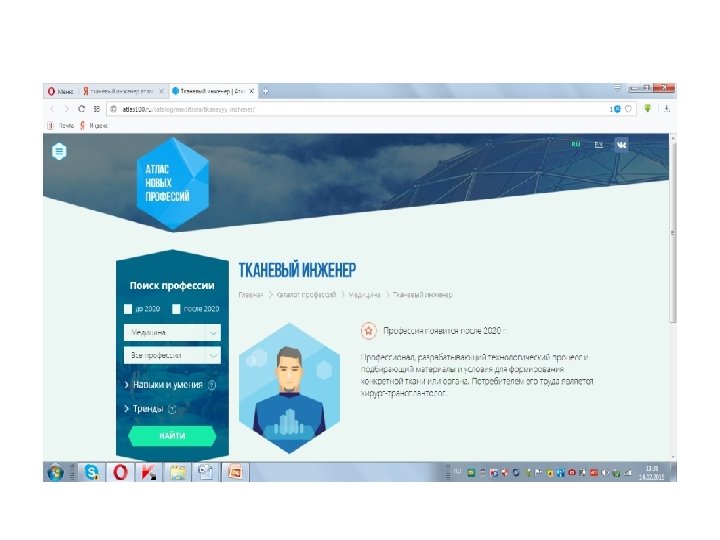Open Opera from the taskbar
The width and height of the screenshot is (720, 540).
click(120, 472)
